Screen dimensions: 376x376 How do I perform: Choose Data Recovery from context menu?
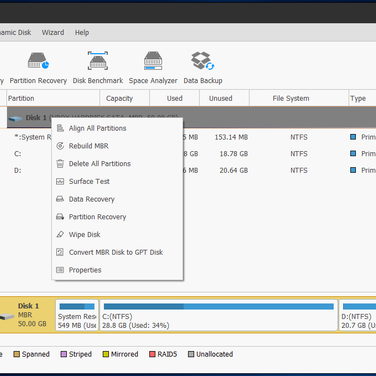(117, 199)
